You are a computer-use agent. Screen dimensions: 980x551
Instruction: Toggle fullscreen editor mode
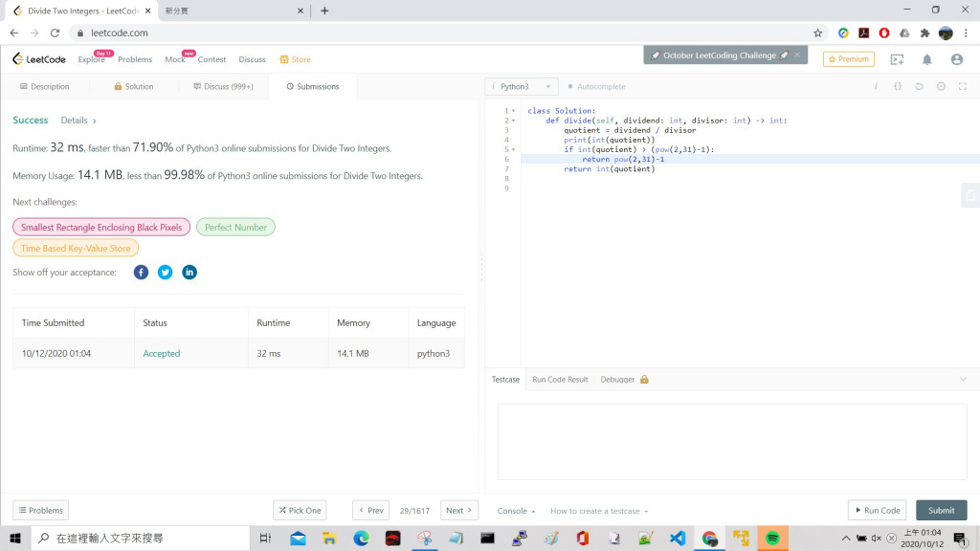pos(963,86)
